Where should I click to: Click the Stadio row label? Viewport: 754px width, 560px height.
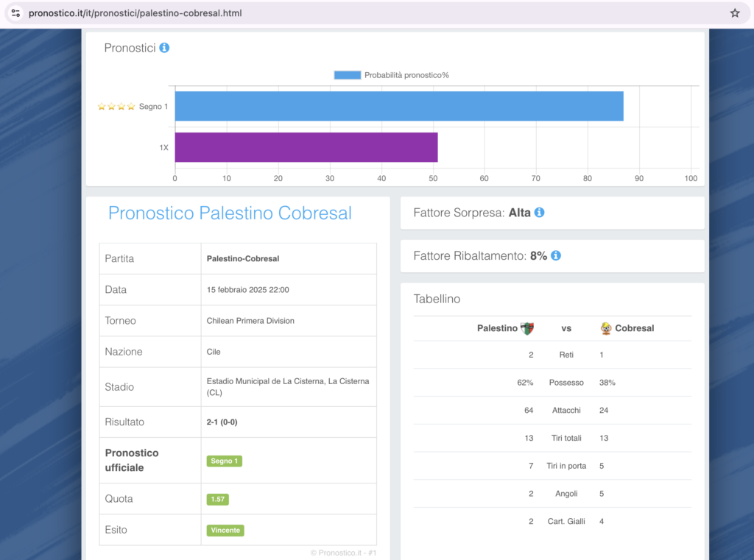pos(119,387)
